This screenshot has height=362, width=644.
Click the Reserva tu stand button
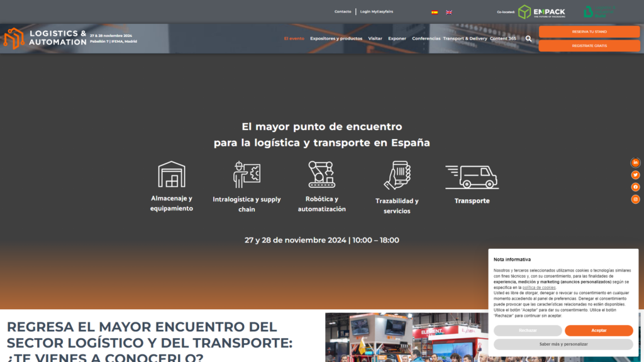(x=589, y=31)
